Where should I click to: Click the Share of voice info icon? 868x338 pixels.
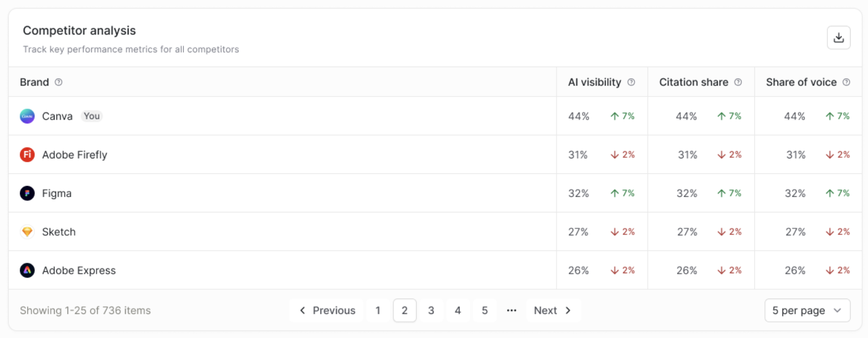pos(847,82)
